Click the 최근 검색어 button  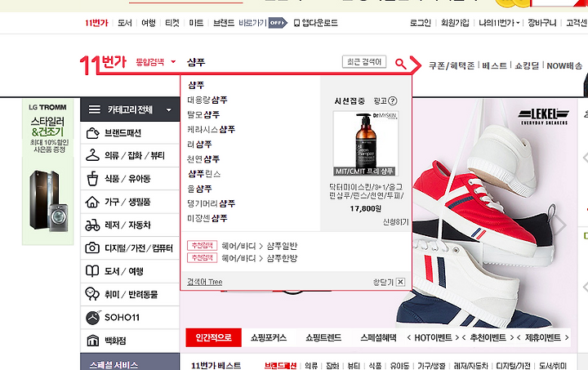tap(364, 62)
